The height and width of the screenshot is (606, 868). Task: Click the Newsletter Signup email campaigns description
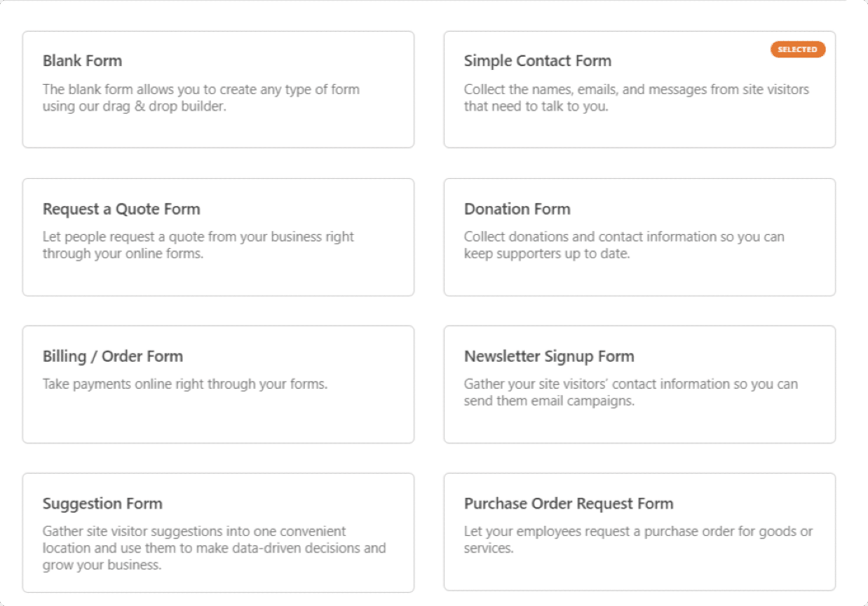(631, 393)
